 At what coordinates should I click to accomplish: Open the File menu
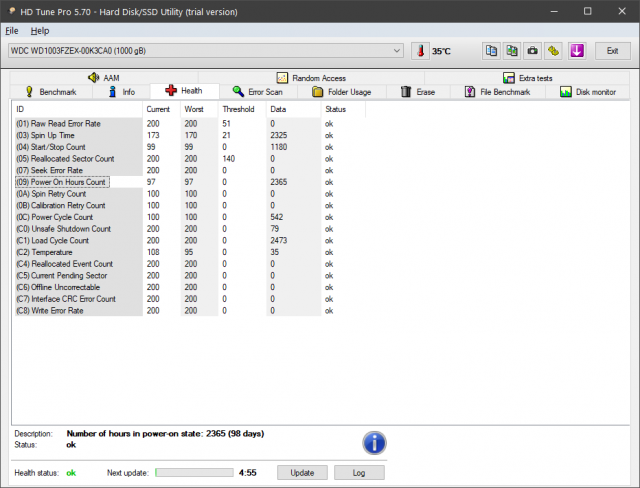tap(12, 31)
